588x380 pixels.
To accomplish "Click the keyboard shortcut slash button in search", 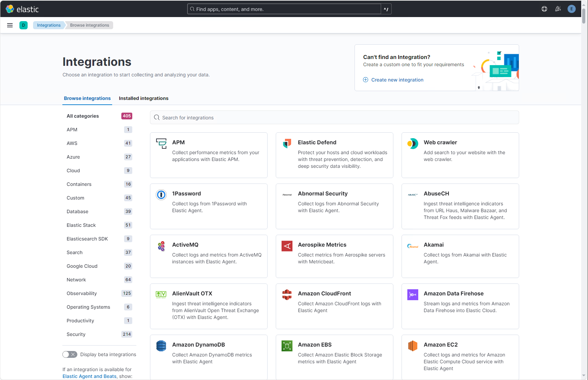I will (386, 9).
